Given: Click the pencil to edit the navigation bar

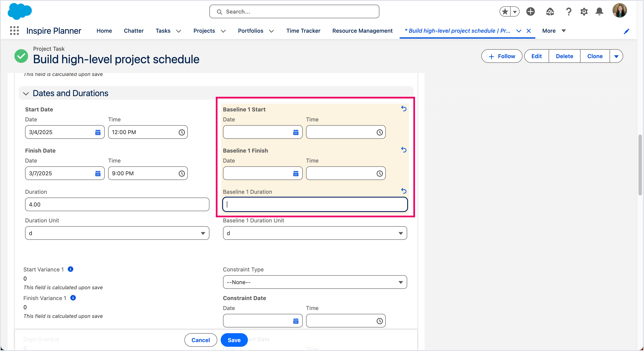Looking at the screenshot, I should tap(627, 31).
